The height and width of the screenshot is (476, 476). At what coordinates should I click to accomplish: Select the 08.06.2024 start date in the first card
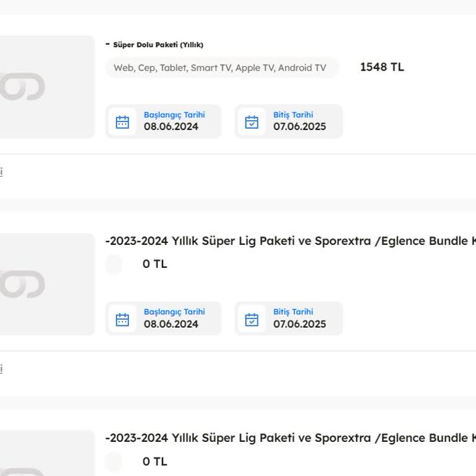[171, 126]
